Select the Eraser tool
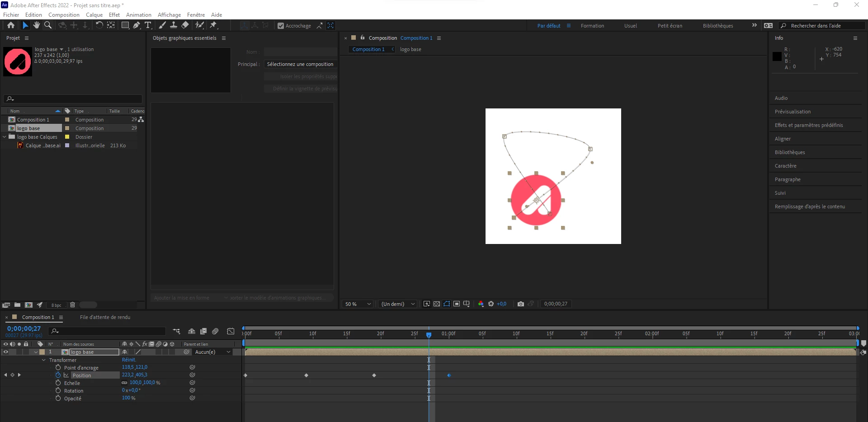Viewport: 868px width, 422px height. coord(185,25)
